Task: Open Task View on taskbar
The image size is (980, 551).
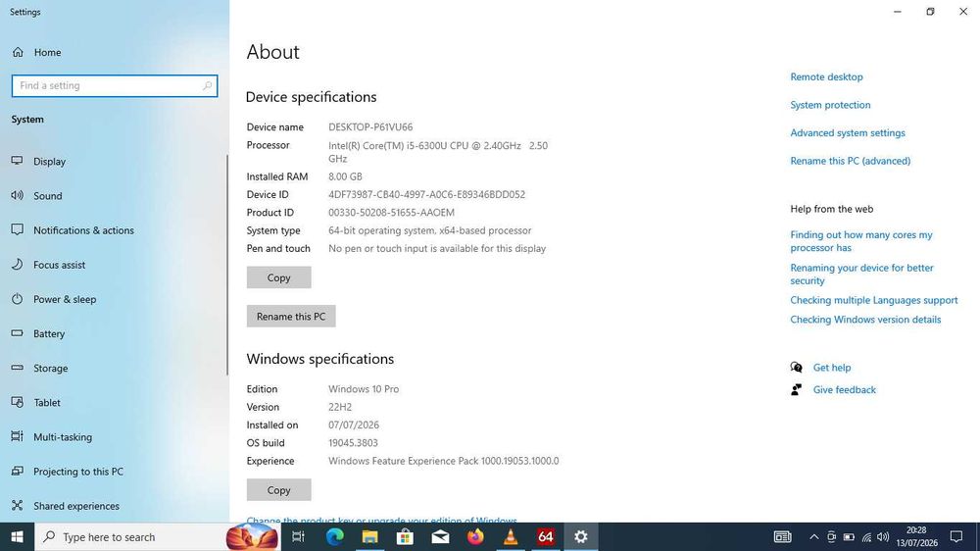Action: [298, 536]
